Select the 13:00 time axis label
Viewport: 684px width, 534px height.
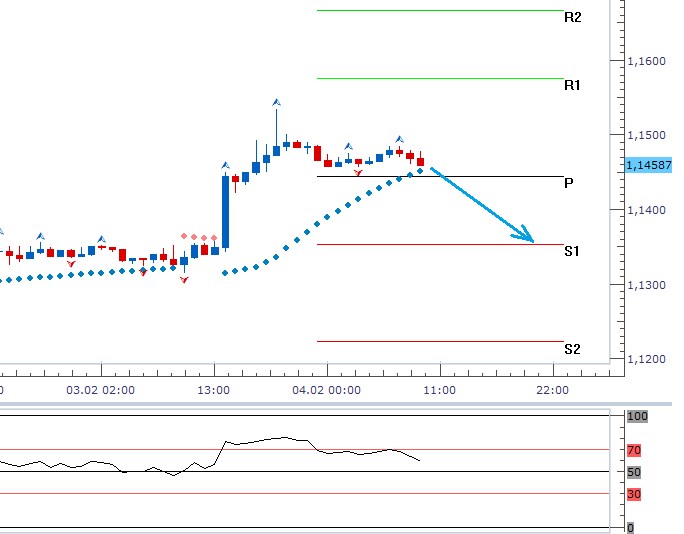(214, 390)
